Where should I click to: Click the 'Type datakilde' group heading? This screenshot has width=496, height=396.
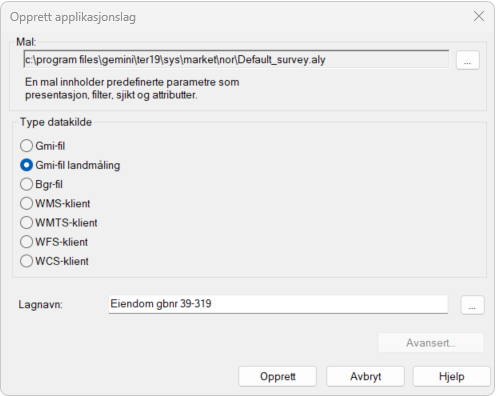(56, 122)
